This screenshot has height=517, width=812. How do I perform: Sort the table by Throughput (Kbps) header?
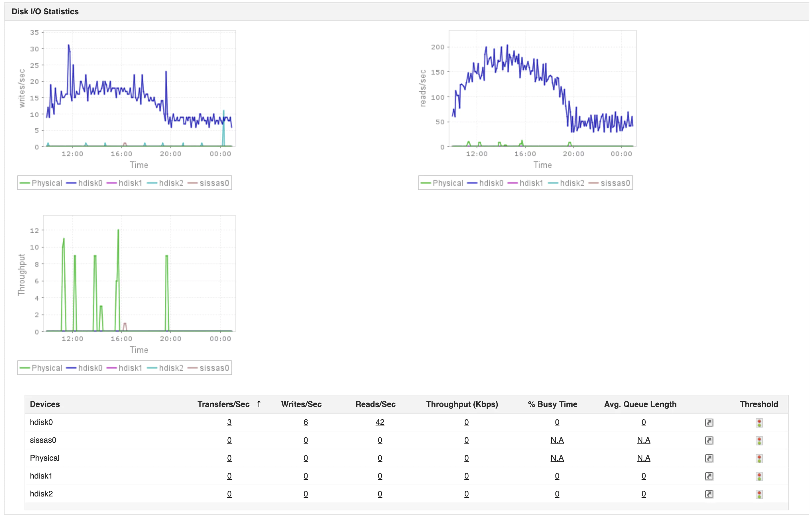[462, 404]
